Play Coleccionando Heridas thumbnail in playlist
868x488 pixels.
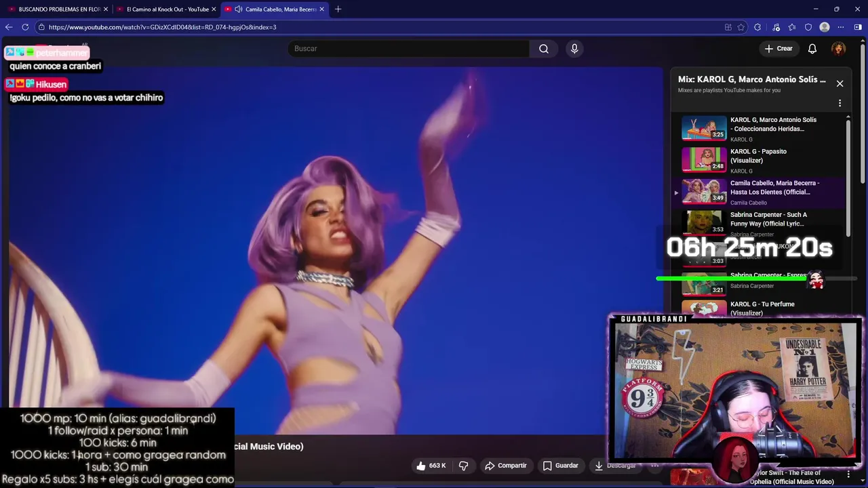pyautogui.click(x=704, y=127)
